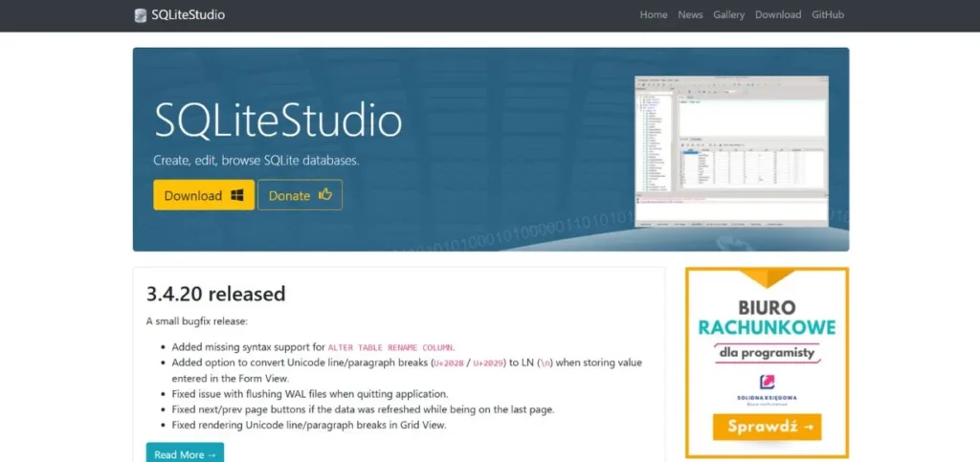Click the ALTER TABLE RENAME COLUMN code text
Image resolution: width=980 pixels, height=462 pixels.
pyautogui.click(x=390, y=346)
